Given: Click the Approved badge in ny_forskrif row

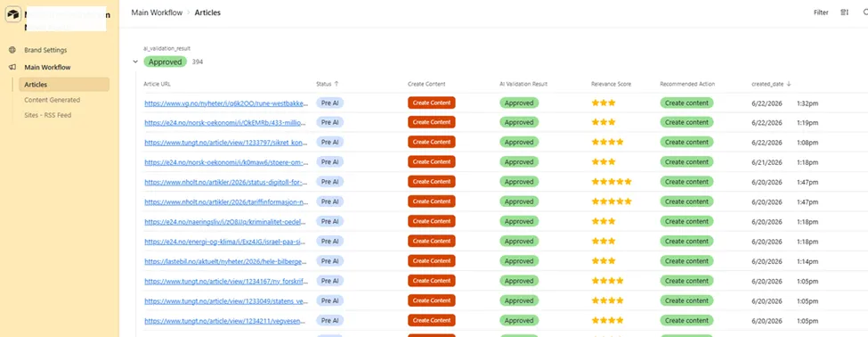Looking at the screenshot, I should (x=519, y=281).
